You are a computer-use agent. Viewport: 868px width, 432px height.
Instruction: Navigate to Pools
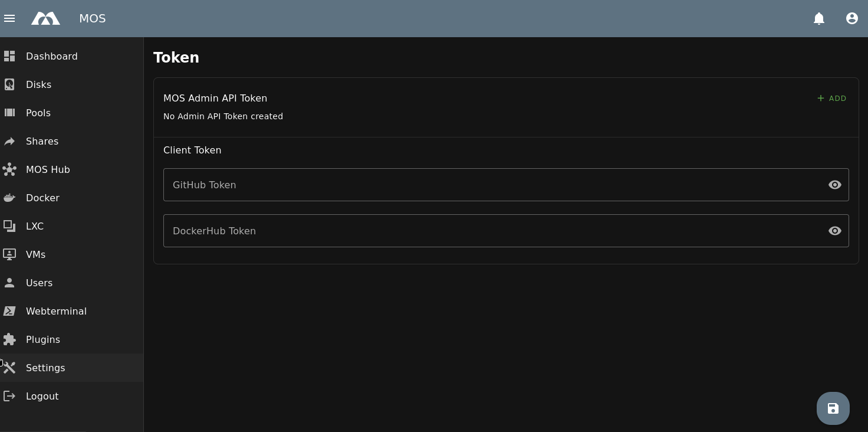click(x=38, y=113)
